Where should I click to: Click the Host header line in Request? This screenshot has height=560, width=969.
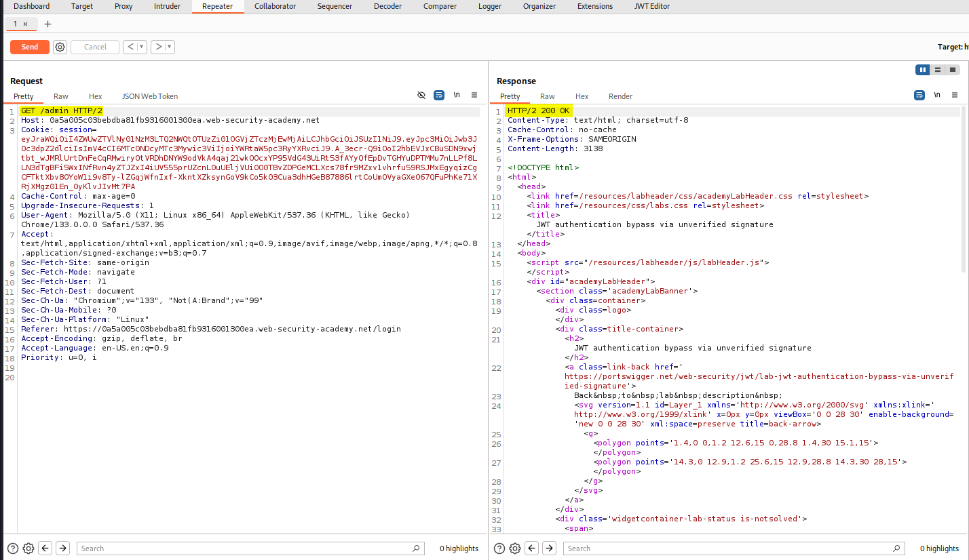(x=170, y=120)
